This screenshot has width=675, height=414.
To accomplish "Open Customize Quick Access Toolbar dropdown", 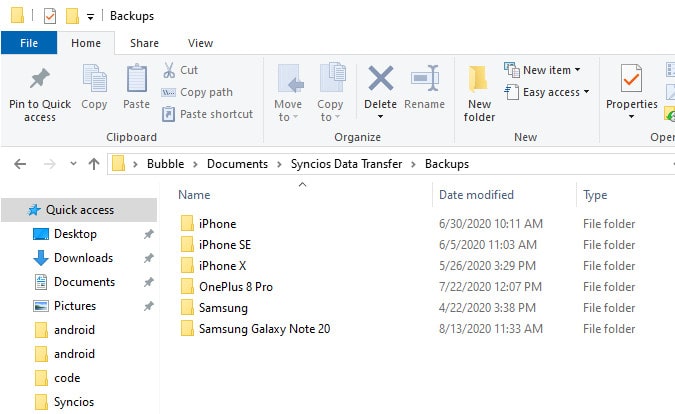I will [90, 17].
